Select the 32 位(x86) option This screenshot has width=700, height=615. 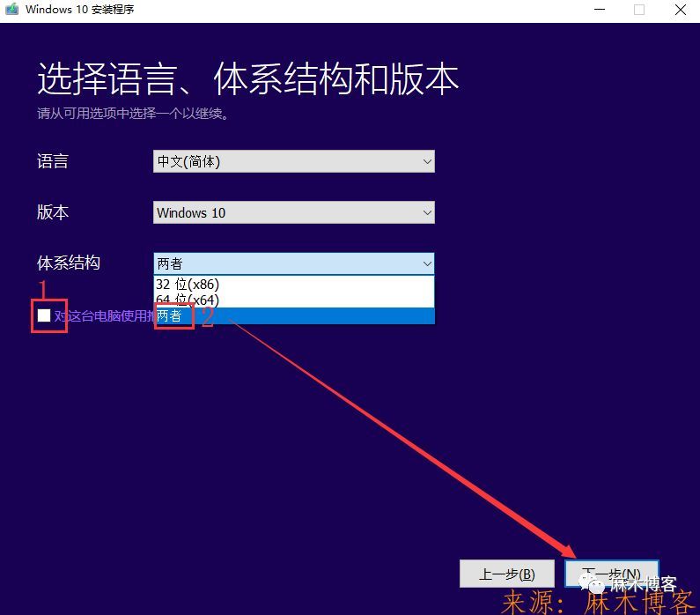coord(294,284)
